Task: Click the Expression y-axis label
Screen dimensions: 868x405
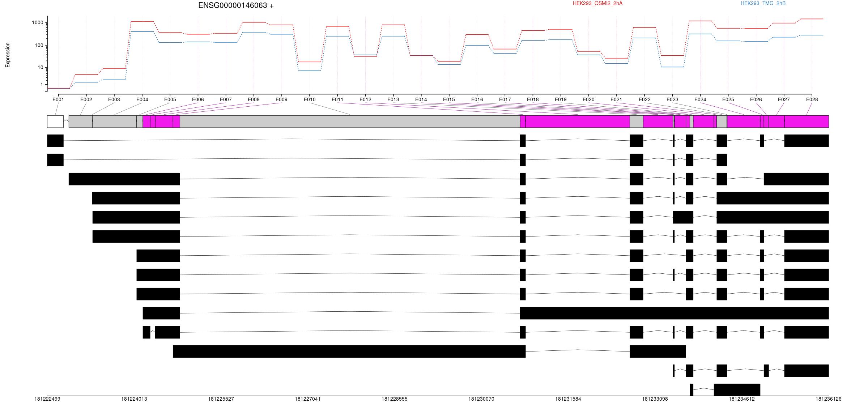Action: 8,55
